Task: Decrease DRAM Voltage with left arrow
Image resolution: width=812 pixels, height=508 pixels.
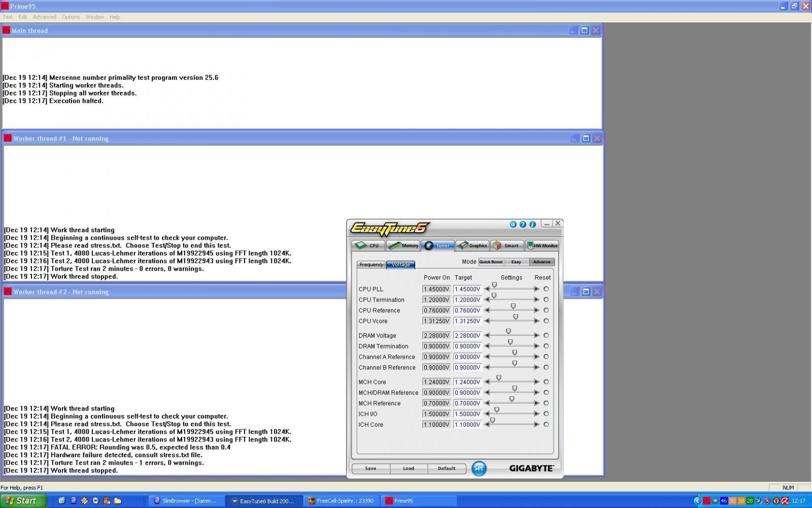Action: tap(487, 335)
